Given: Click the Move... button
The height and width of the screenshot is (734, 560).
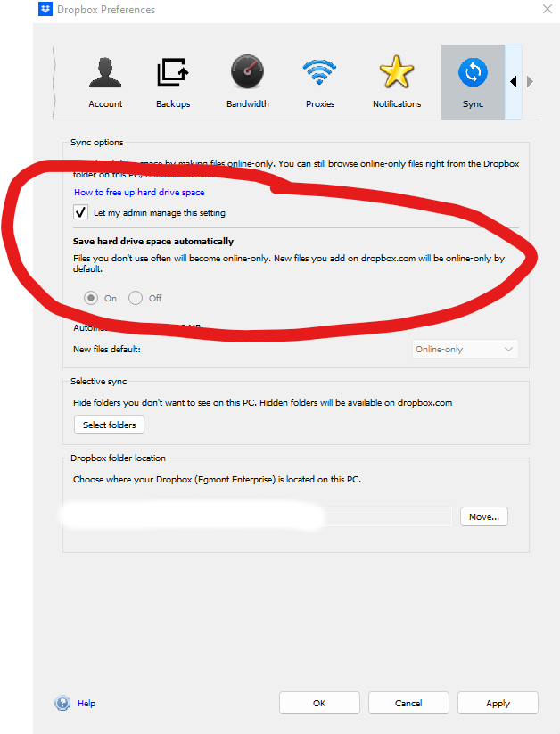Looking at the screenshot, I should click(484, 516).
